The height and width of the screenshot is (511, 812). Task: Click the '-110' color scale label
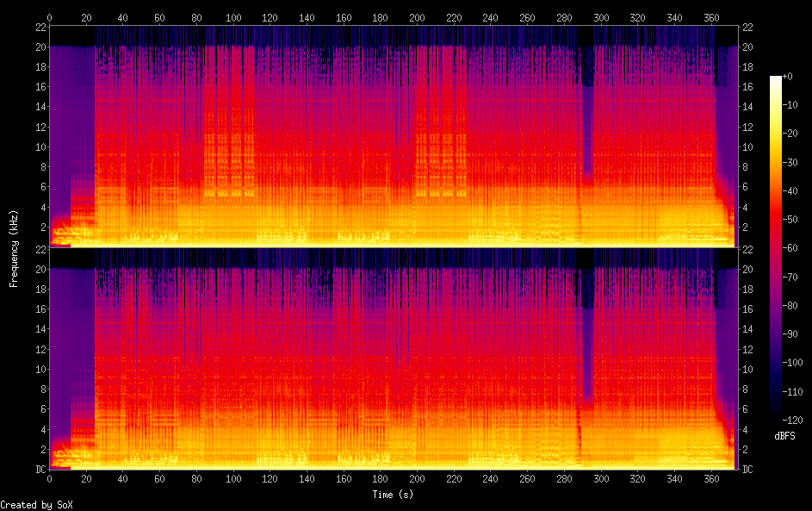click(x=793, y=392)
